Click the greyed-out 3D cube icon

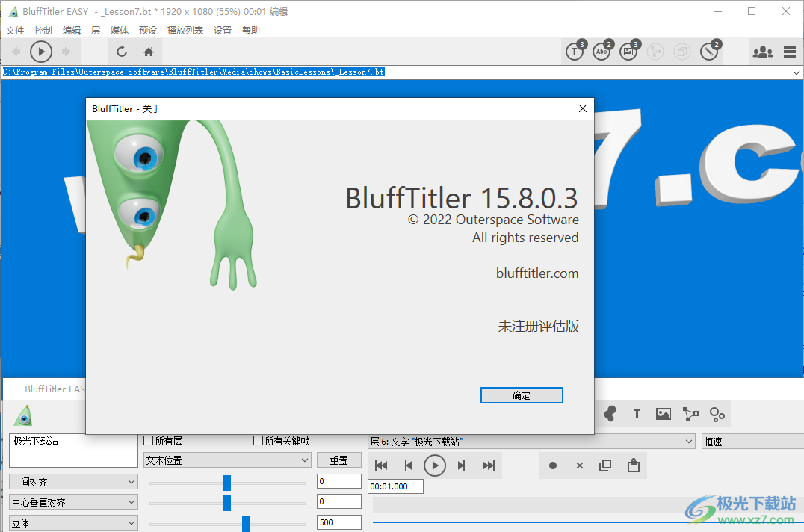(x=682, y=52)
